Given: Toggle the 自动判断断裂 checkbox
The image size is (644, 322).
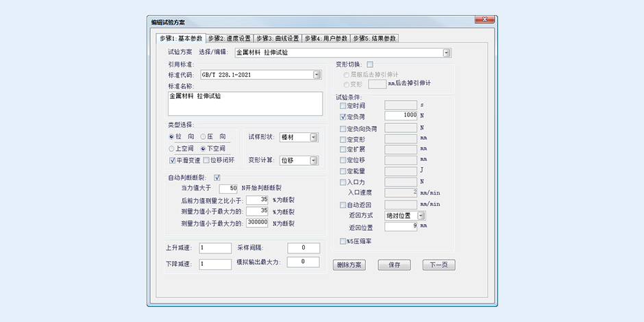Looking at the screenshot, I should coord(217,178).
